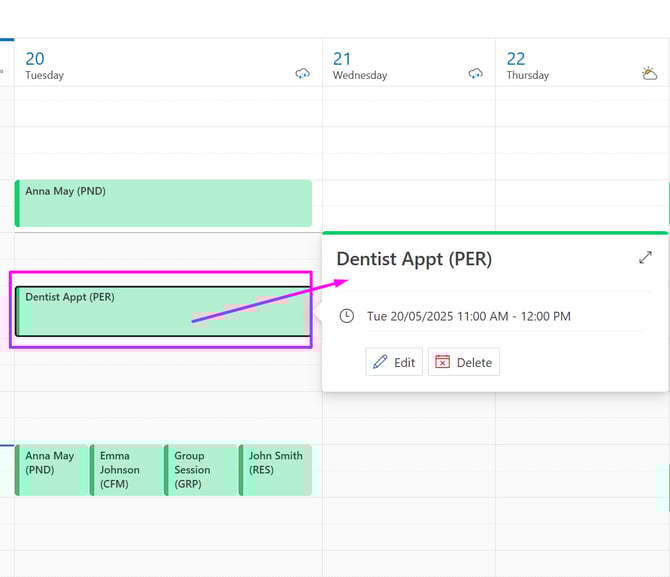Screen dimensions: 670x577
Task: Click the rain cloud weather icon for Wednesday
Action: tap(476, 74)
